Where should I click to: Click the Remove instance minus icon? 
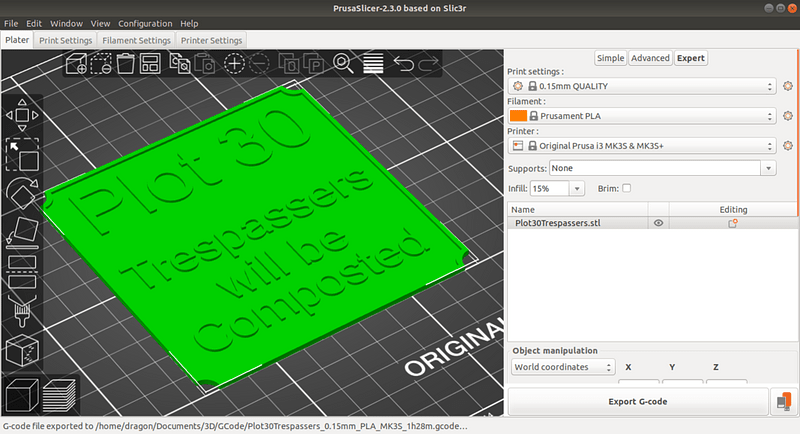(x=259, y=64)
